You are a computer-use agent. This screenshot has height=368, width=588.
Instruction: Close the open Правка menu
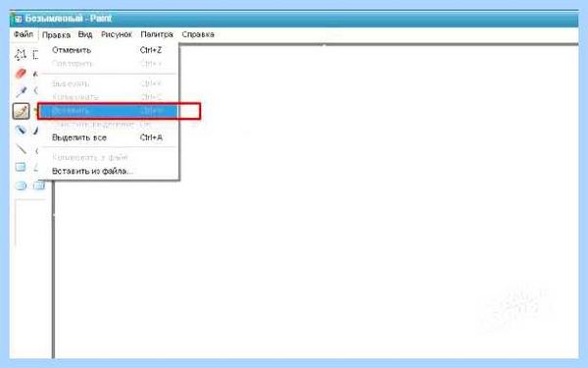pyautogui.click(x=56, y=35)
